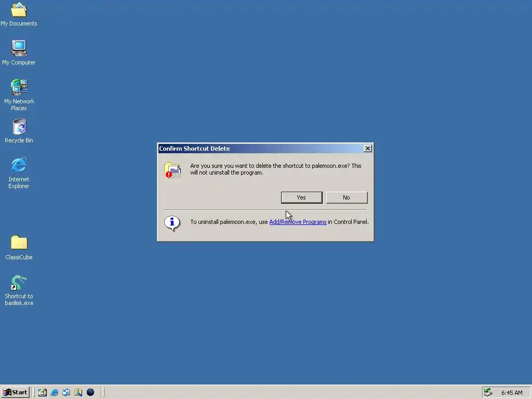
Task: Select My Network Places on desktop
Action: tap(19, 95)
